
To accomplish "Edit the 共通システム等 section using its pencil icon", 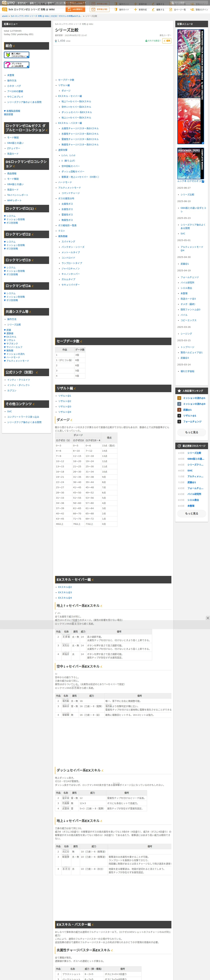I will pyautogui.click(x=30, y=312).
